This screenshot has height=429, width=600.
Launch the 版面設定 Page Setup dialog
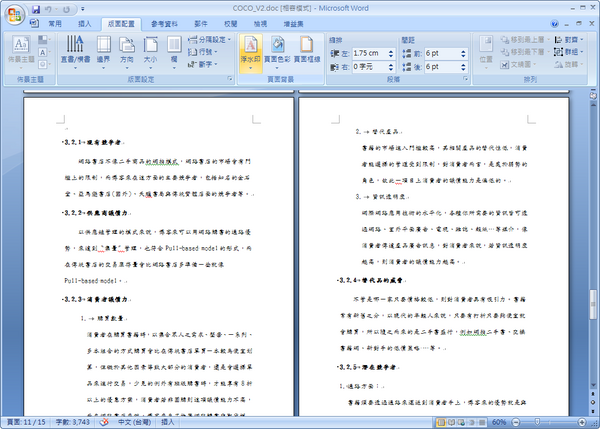tap(230, 79)
